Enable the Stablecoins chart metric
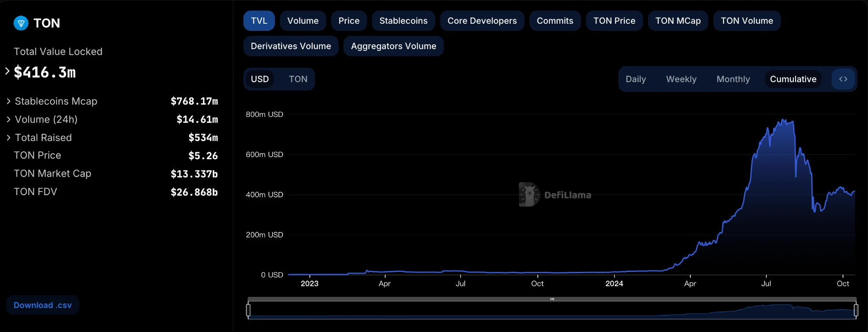 point(403,21)
